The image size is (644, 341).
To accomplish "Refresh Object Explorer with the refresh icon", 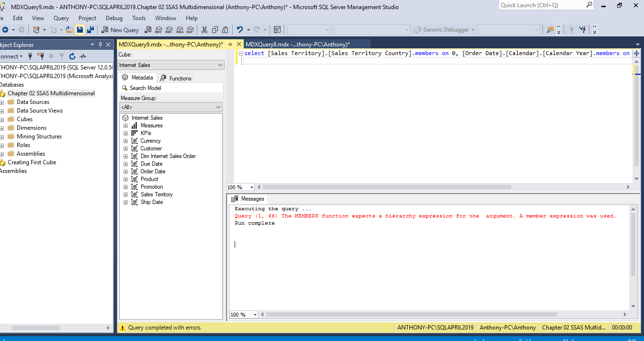I will 72,56.
